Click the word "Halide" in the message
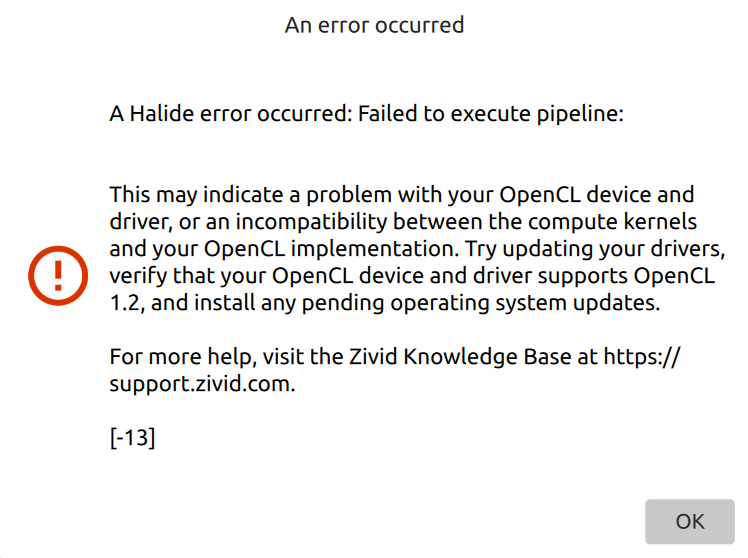This screenshot has width=748, height=558. point(160,114)
